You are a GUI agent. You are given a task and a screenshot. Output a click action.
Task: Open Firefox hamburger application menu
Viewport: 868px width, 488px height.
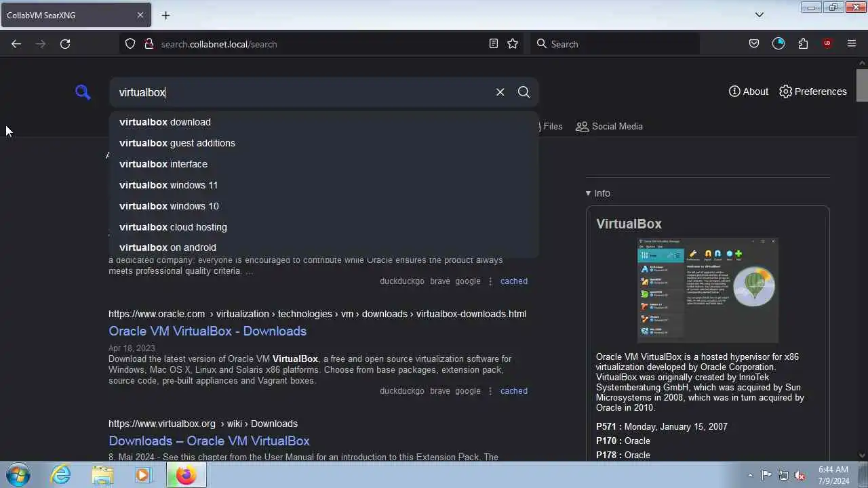(x=852, y=44)
